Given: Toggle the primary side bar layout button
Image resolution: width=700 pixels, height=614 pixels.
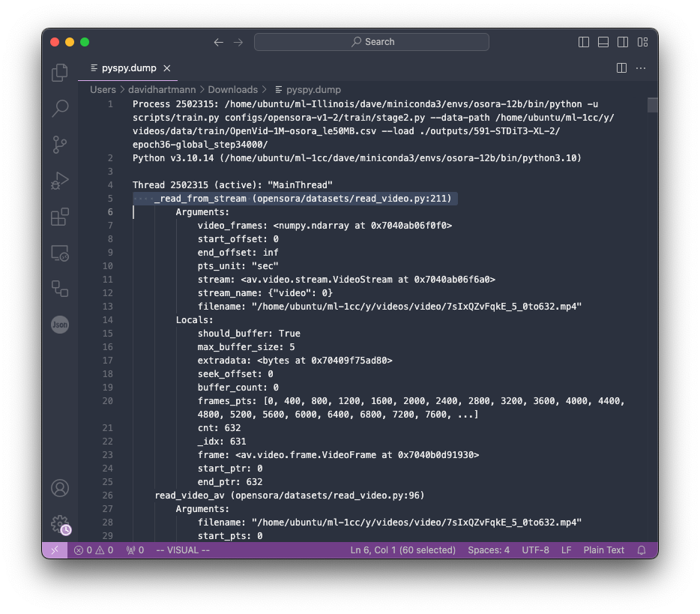Looking at the screenshot, I should (585, 42).
